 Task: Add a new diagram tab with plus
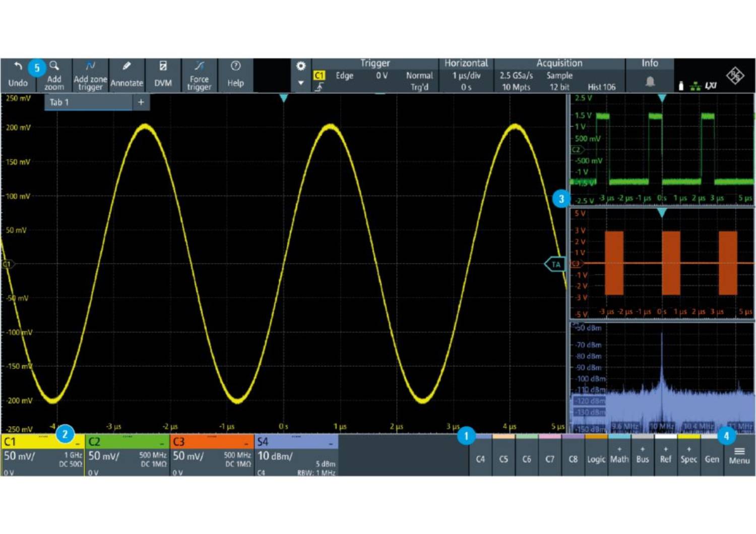pyautogui.click(x=141, y=102)
